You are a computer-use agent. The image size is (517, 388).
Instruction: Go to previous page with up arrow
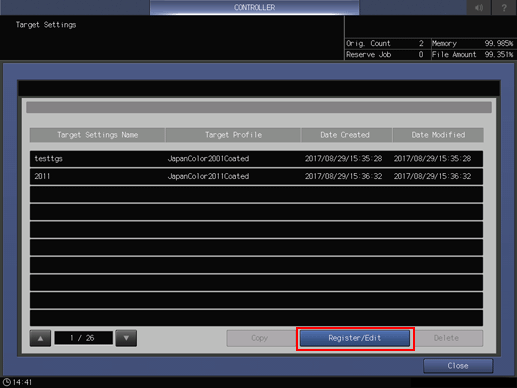click(x=40, y=338)
